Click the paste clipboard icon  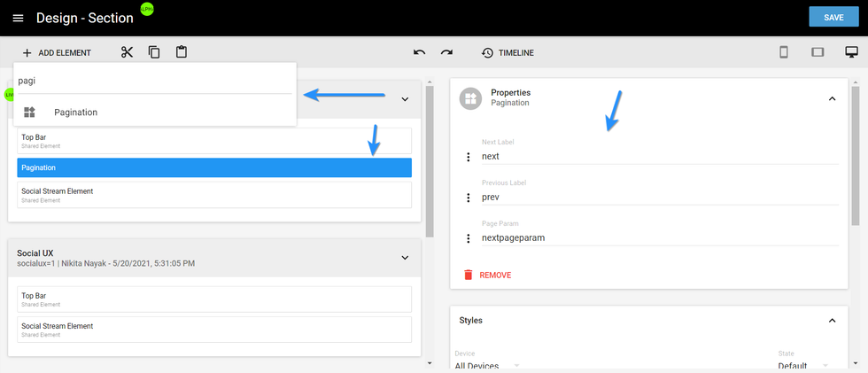(x=182, y=52)
